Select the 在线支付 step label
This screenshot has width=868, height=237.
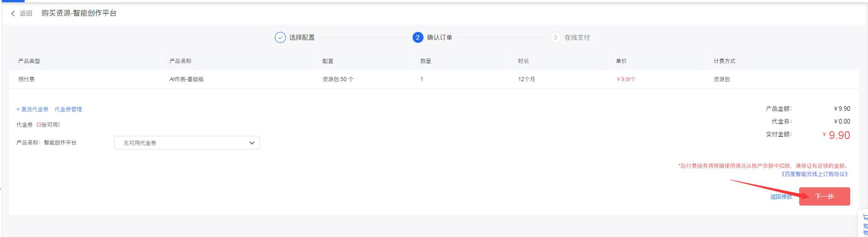tap(577, 37)
